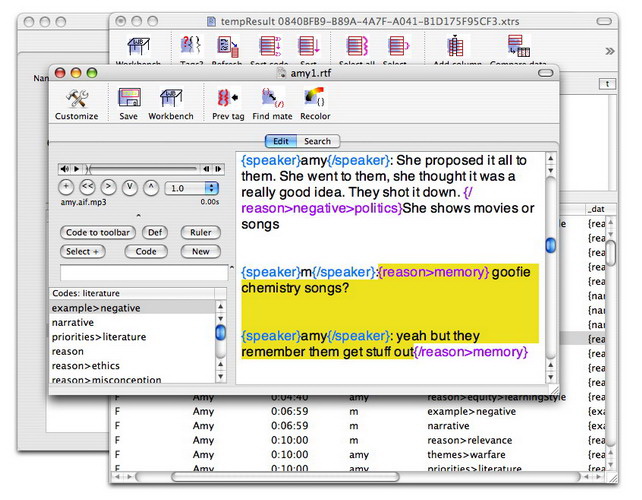Switch to the Search tab
This screenshot has height=500, width=642.
point(317,142)
